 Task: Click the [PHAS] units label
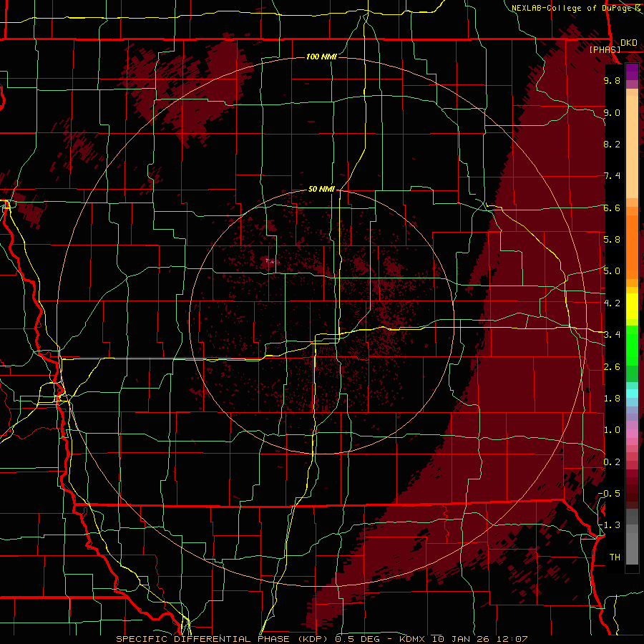tap(605, 49)
